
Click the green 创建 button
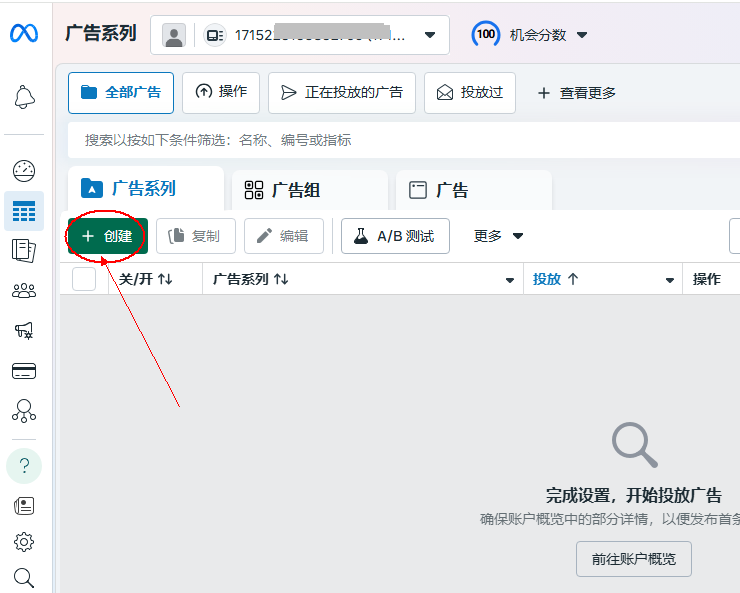(x=107, y=236)
